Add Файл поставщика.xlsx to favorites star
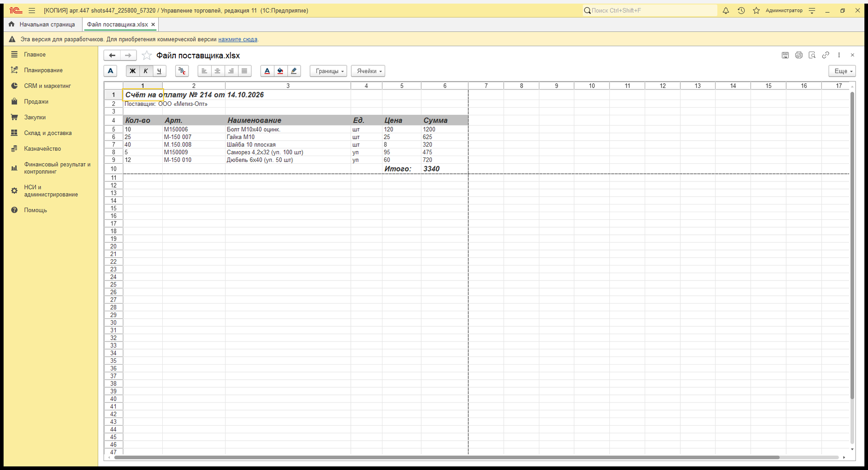 [x=146, y=56]
